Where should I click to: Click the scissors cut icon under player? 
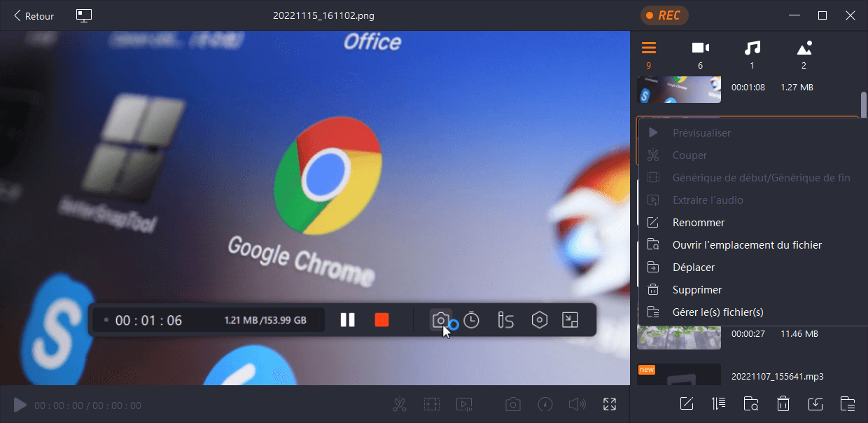(x=400, y=404)
